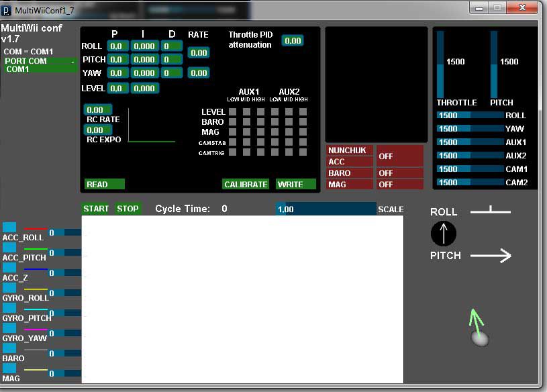The width and height of the screenshot is (547, 392).
Task: Click the ACC sensor indicator
Action: click(x=350, y=162)
